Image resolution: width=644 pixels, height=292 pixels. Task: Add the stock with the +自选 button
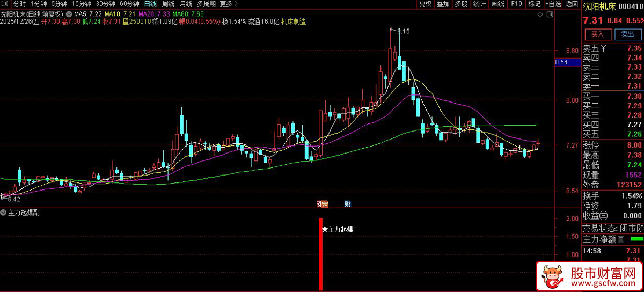[552, 4]
